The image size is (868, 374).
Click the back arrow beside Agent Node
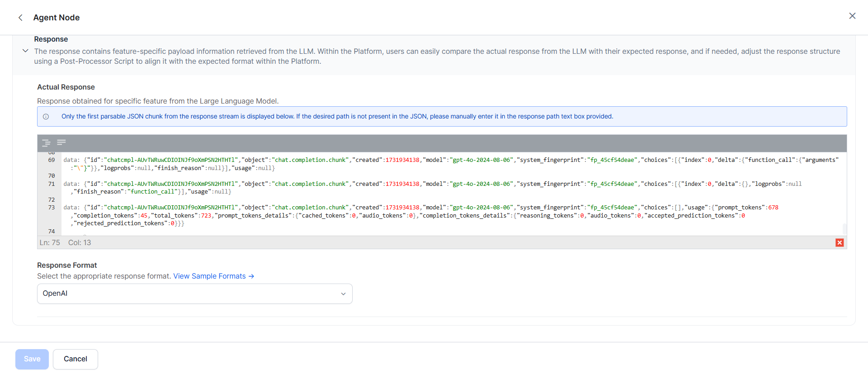point(20,18)
